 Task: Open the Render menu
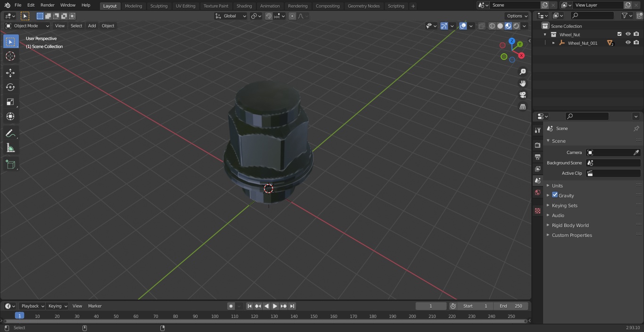pyautogui.click(x=47, y=5)
